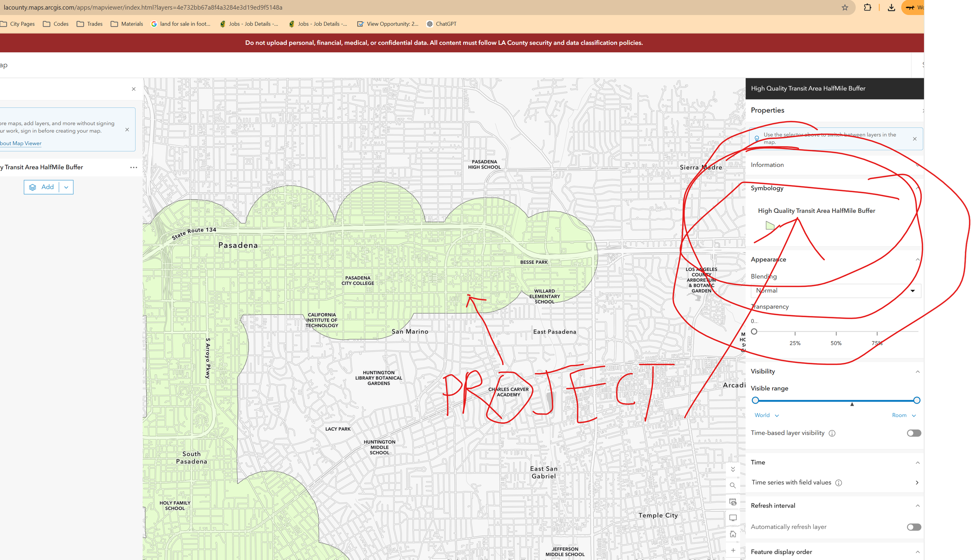Collapse the Time section
Image resolution: width=973 pixels, height=560 pixels.
tap(917, 463)
